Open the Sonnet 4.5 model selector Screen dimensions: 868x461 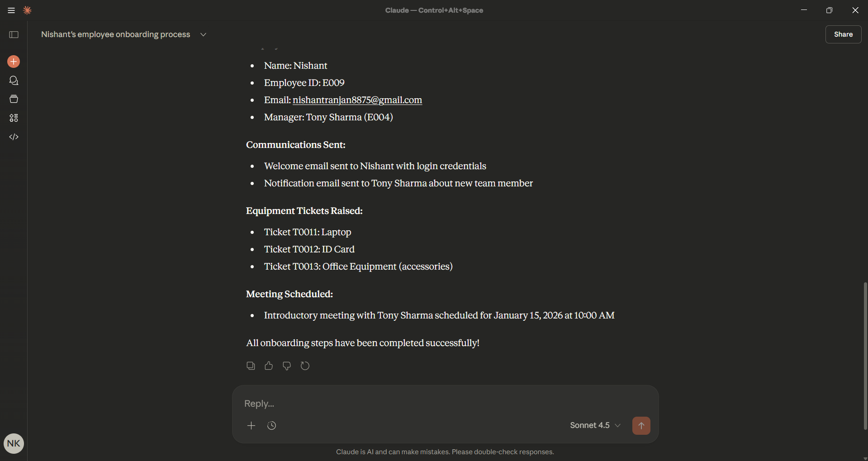(x=595, y=425)
